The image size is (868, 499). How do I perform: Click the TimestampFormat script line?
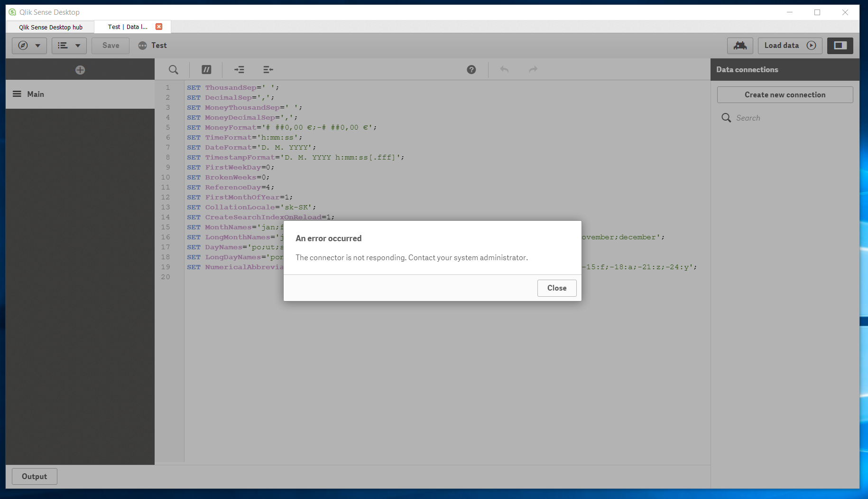coord(295,157)
